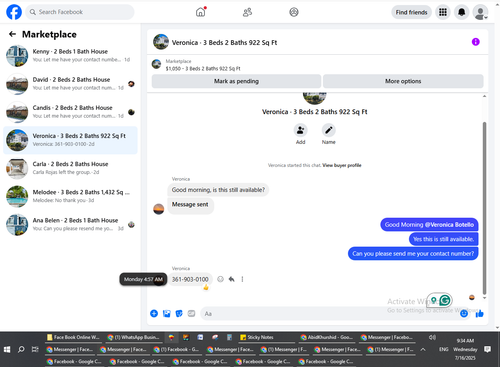Focus the Search Facebook field
500x367 pixels.
click(x=80, y=12)
